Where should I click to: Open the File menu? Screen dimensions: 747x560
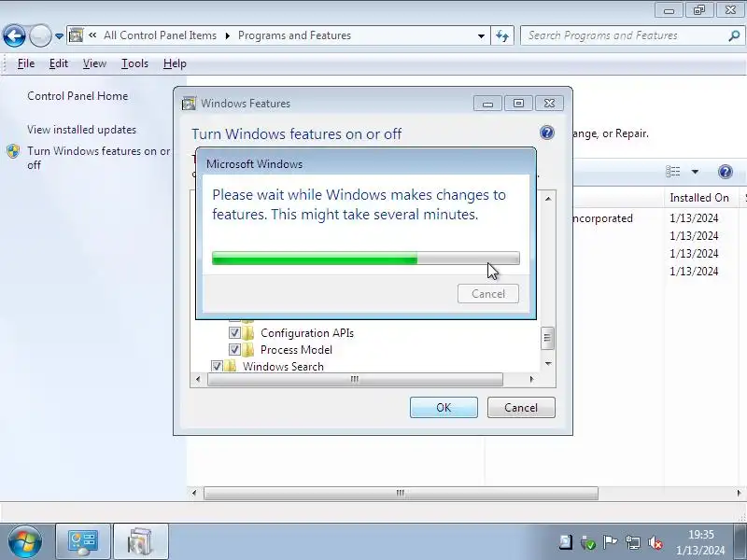tap(26, 63)
